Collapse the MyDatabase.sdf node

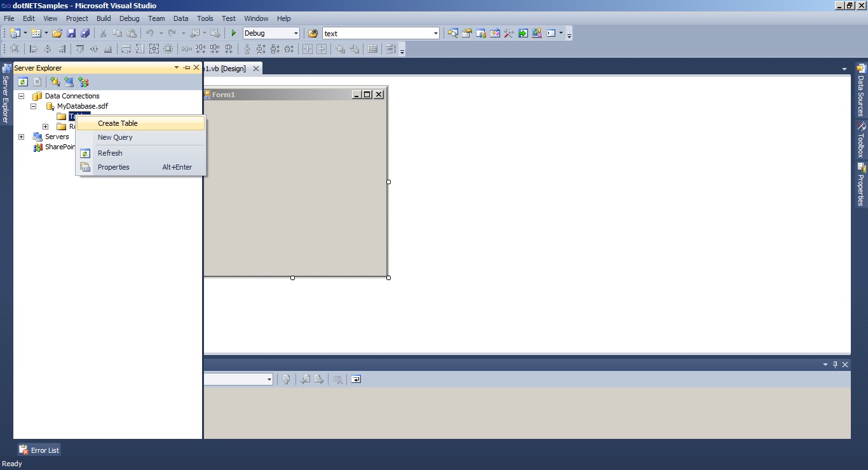click(x=33, y=106)
